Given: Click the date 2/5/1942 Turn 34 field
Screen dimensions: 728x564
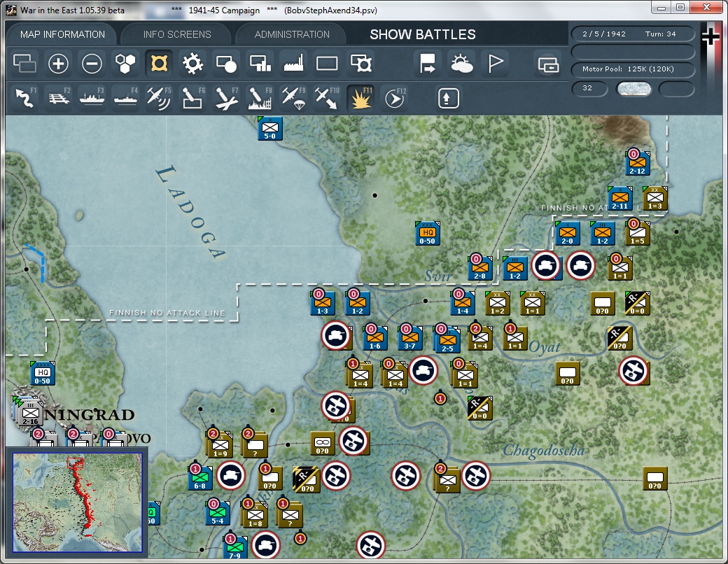Looking at the screenshot, I should [x=633, y=34].
